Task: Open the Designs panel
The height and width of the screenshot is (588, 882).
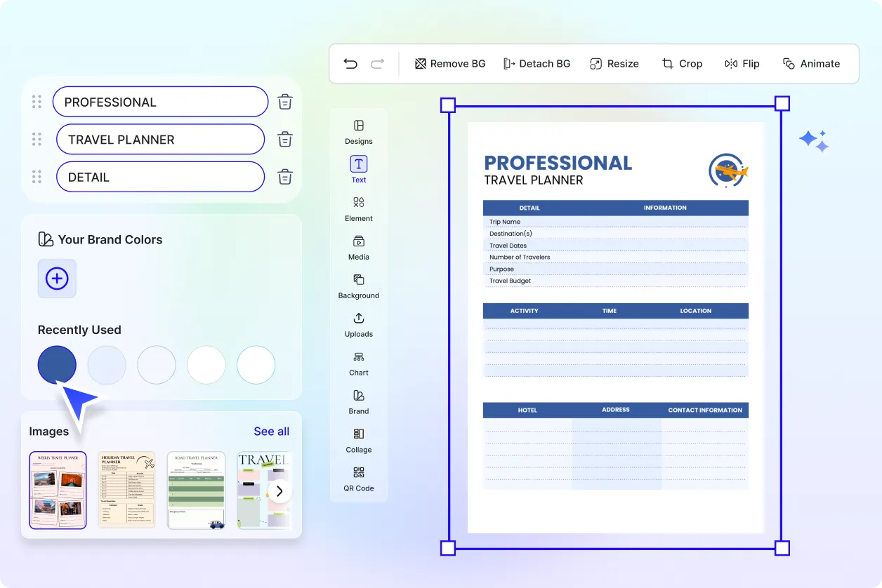Action: 358,132
